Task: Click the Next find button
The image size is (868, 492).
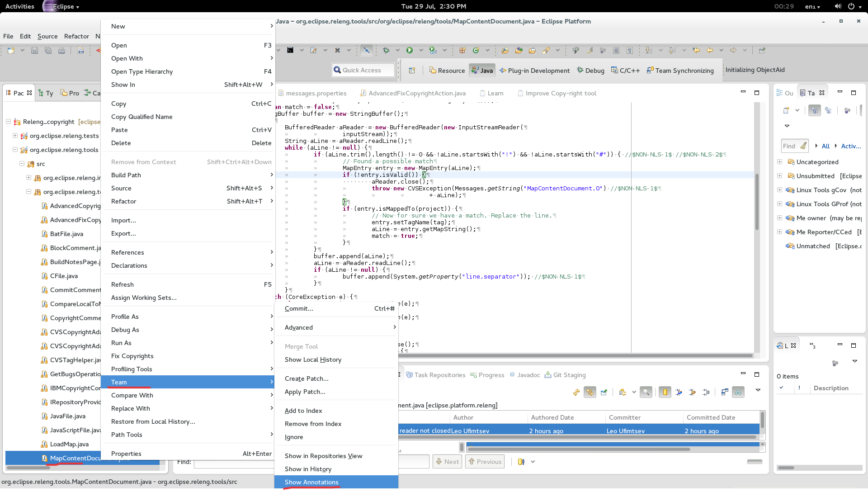Action: (447, 462)
